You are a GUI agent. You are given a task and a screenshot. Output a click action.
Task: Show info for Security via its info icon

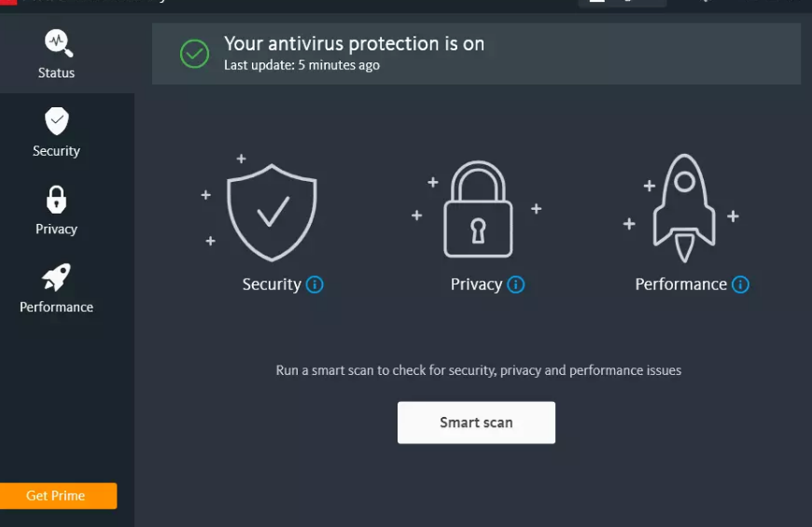tap(315, 284)
